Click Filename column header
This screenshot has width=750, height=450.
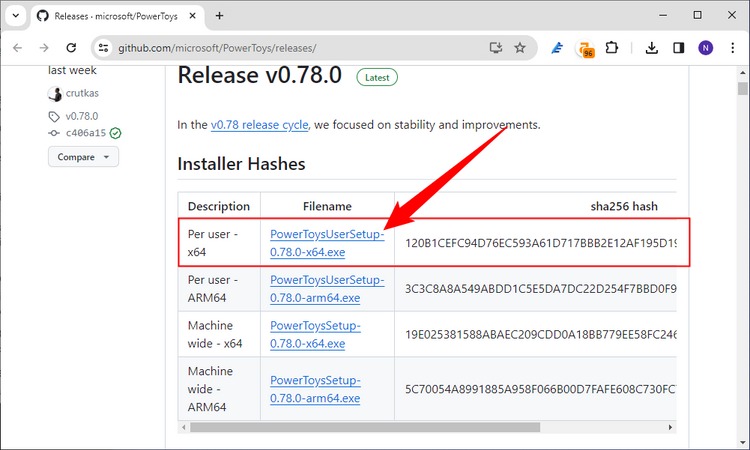pyautogui.click(x=327, y=206)
